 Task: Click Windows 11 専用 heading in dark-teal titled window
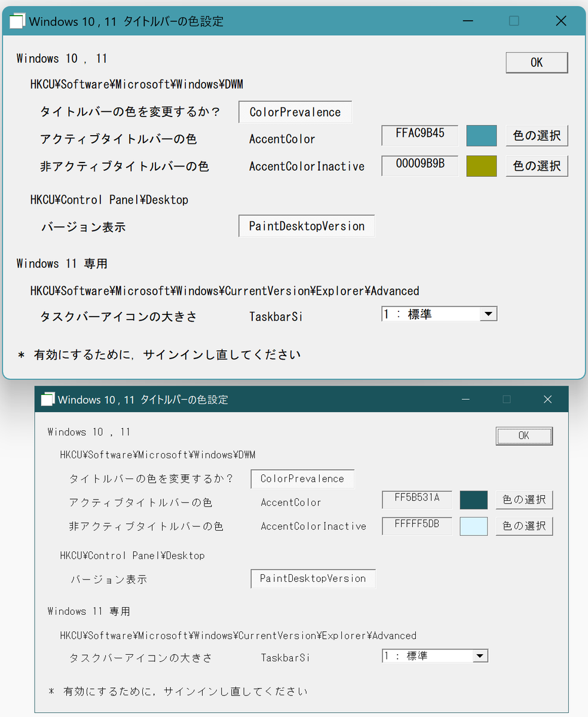[89, 611]
